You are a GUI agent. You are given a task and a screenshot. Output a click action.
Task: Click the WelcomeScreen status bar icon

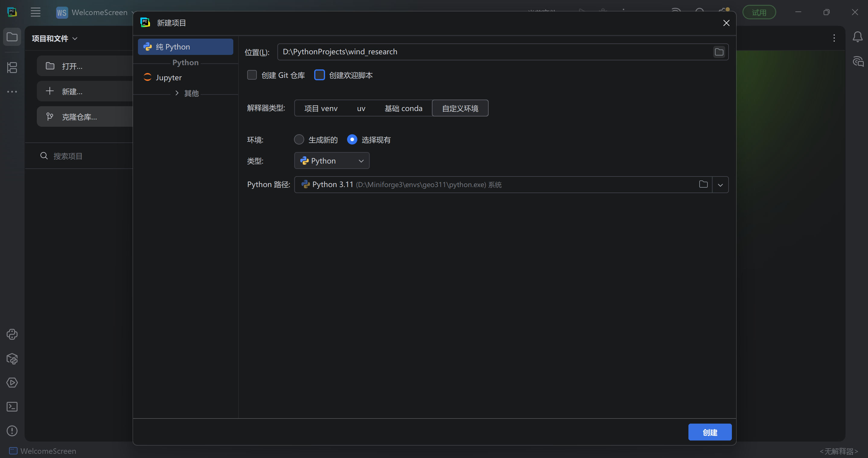click(13, 451)
